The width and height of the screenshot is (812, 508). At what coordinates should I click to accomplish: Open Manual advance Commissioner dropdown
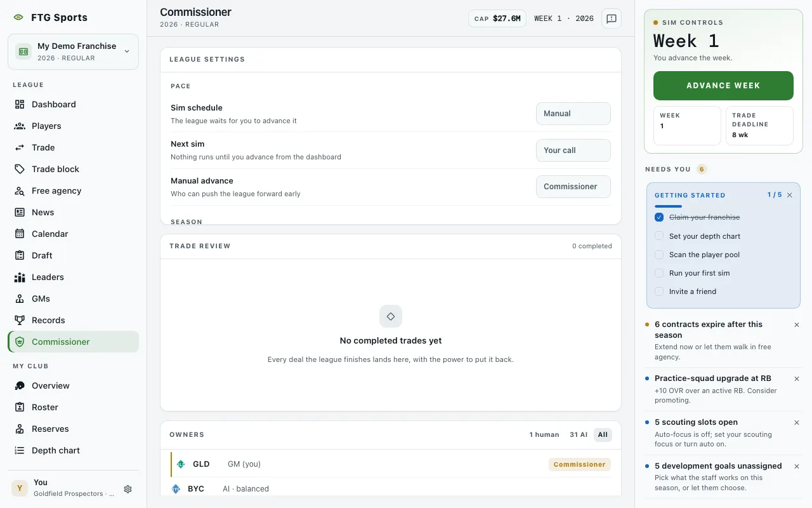[x=573, y=187]
